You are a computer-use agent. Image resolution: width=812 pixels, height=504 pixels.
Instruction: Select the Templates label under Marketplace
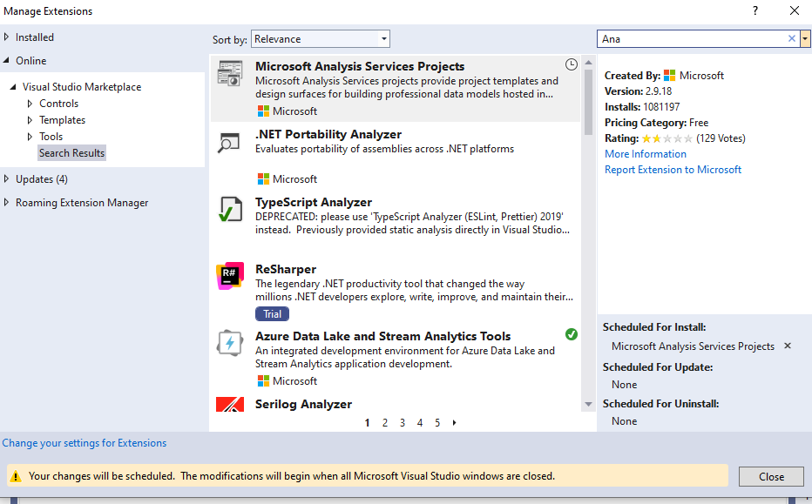coord(62,120)
